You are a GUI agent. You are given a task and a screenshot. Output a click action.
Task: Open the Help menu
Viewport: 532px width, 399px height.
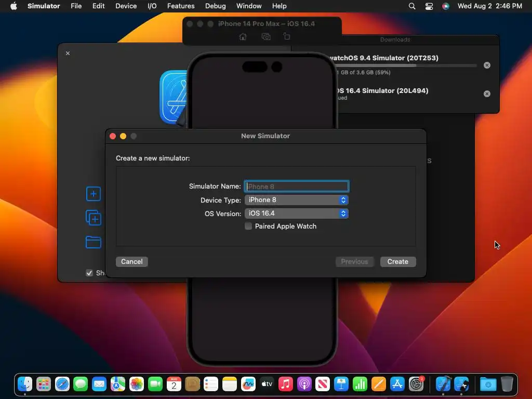[279, 6]
